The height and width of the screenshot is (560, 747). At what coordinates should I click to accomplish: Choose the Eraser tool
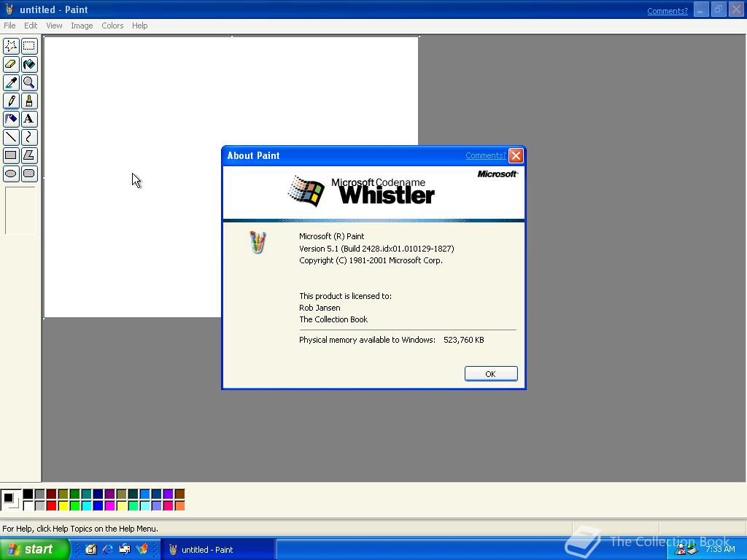(x=11, y=64)
